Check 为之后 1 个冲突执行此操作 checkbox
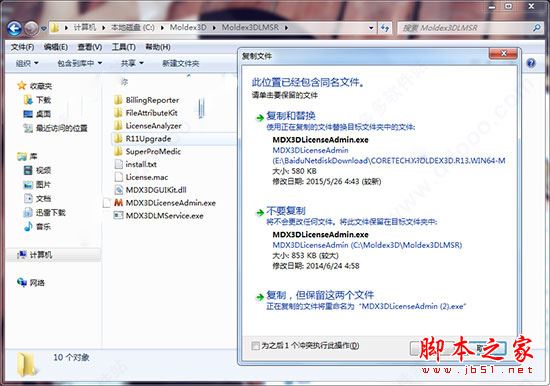This screenshot has height=386, width=550. [x=255, y=346]
